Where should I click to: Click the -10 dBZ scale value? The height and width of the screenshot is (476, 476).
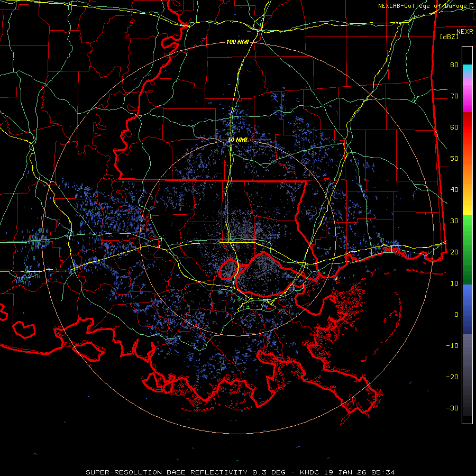click(x=452, y=346)
